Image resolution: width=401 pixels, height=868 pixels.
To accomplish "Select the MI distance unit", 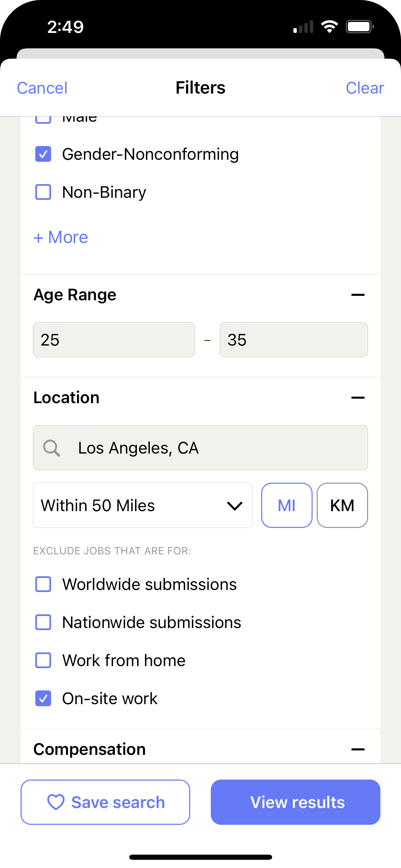I will (287, 505).
